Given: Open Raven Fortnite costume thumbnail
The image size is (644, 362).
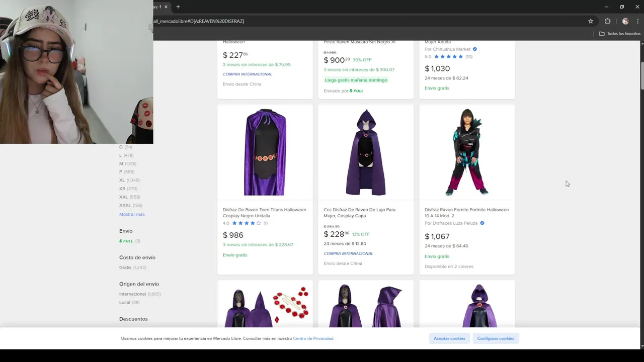Looking at the screenshot, I should pos(467,152).
